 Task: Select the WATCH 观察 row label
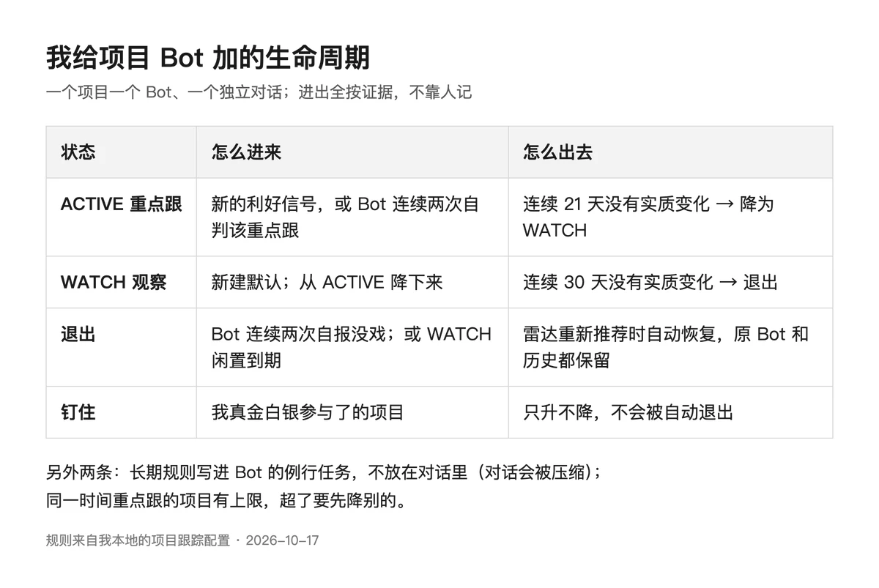click(114, 283)
